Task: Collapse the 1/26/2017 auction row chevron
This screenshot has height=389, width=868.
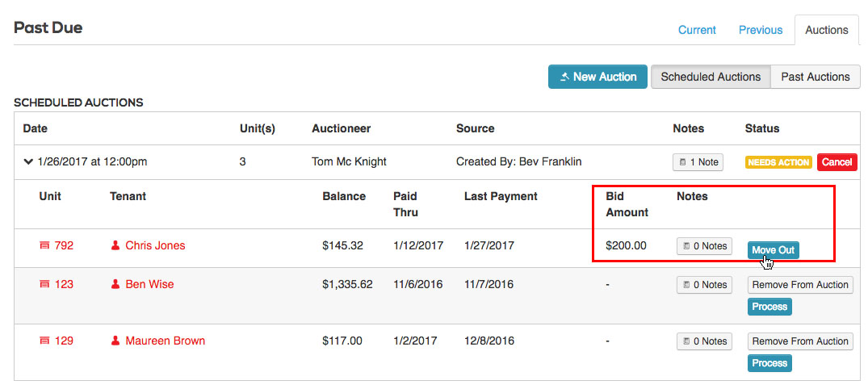Action: [x=28, y=162]
